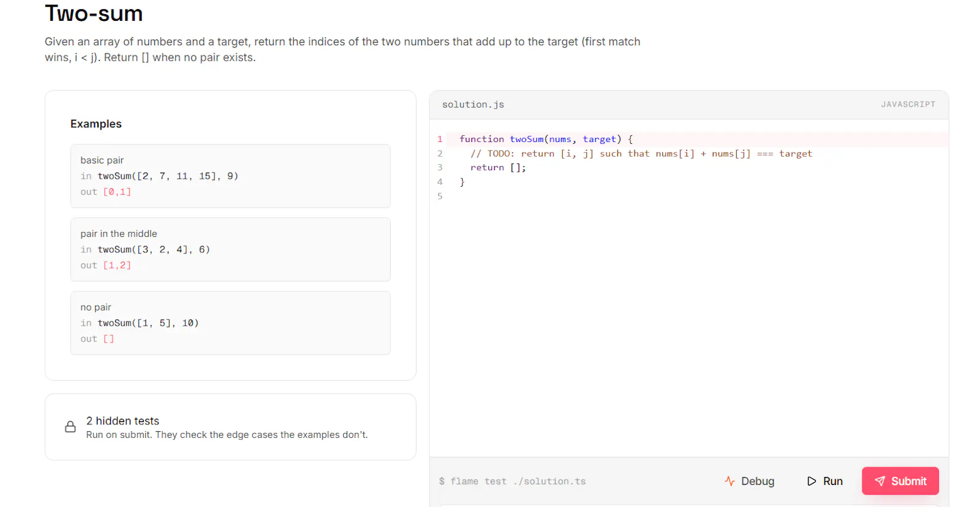
Task: Click the '2 hidden tests' title
Action: click(x=123, y=421)
